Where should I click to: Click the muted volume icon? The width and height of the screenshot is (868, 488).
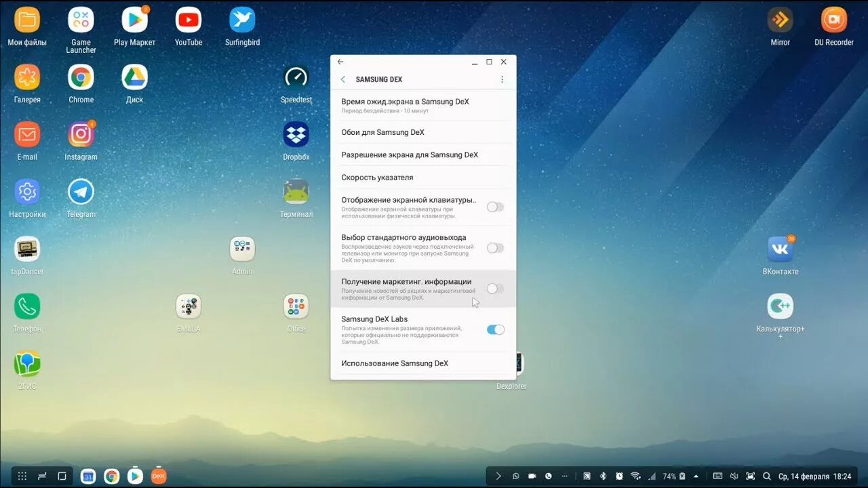[x=734, y=476]
